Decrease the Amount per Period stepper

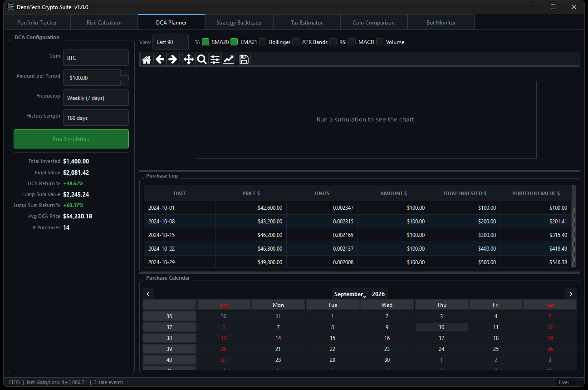124,82
